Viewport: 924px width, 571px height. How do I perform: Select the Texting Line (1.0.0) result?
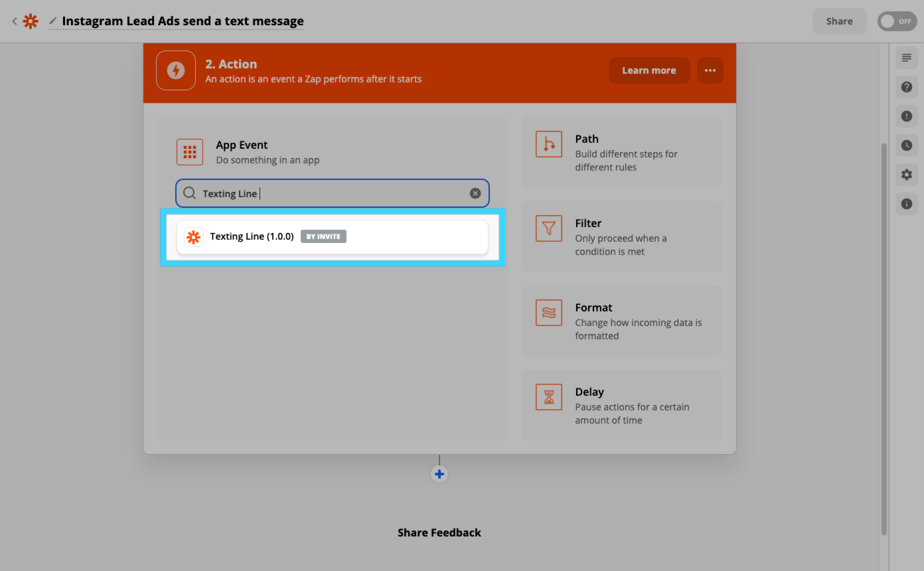coord(332,236)
